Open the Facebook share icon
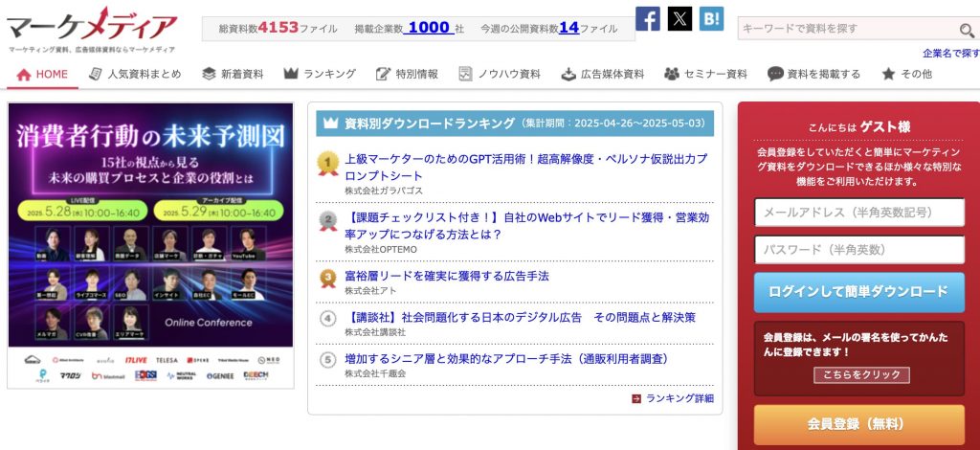This screenshot has width=980, height=450. (648, 18)
